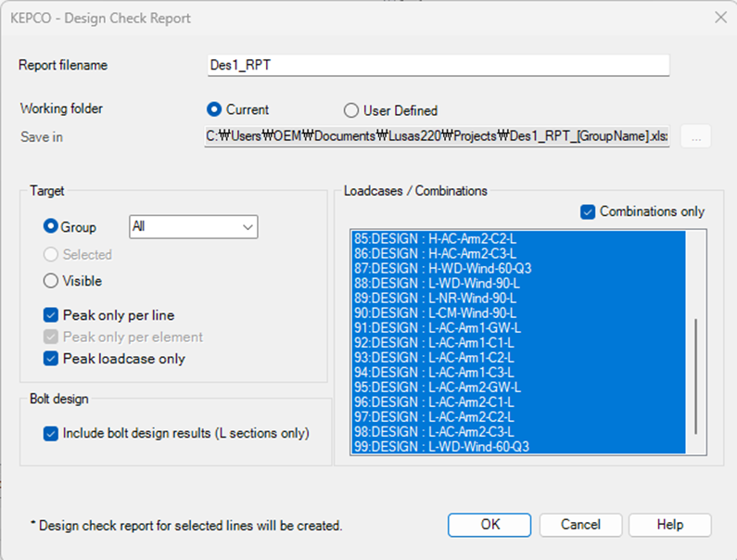Uncheck the Combinations only checkbox

[588, 211]
